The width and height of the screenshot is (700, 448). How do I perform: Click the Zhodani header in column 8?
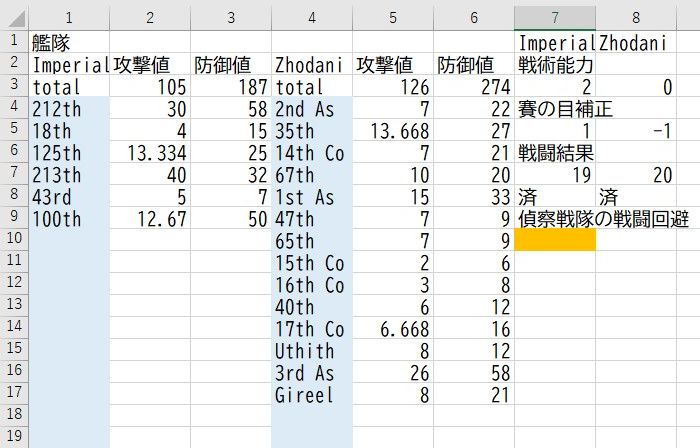(x=636, y=42)
